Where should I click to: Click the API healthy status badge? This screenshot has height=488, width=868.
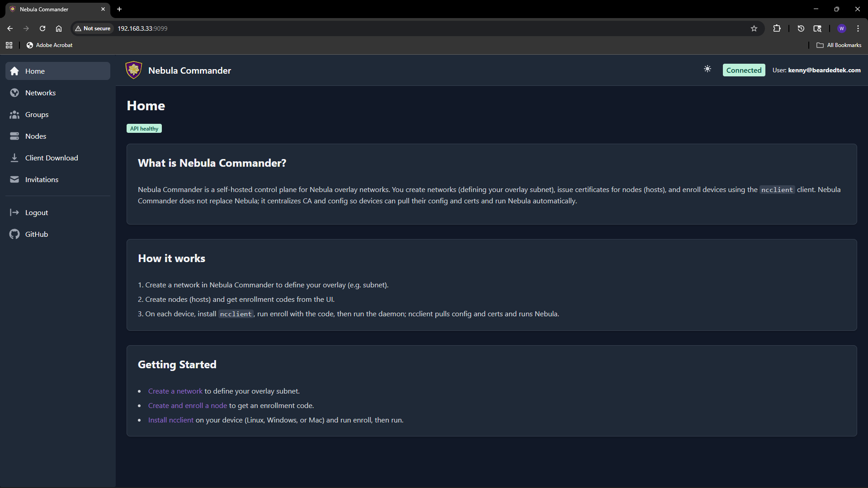click(x=144, y=128)
